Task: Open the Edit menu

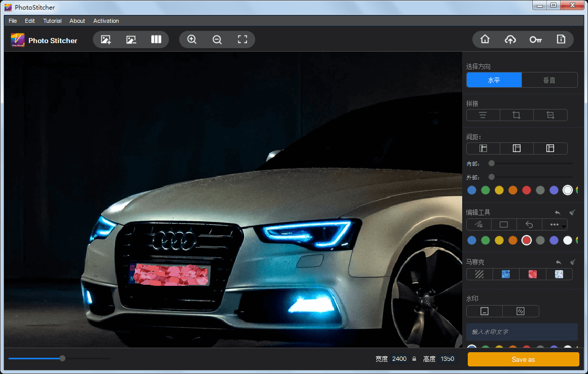Action: click(x=29, y=21)
